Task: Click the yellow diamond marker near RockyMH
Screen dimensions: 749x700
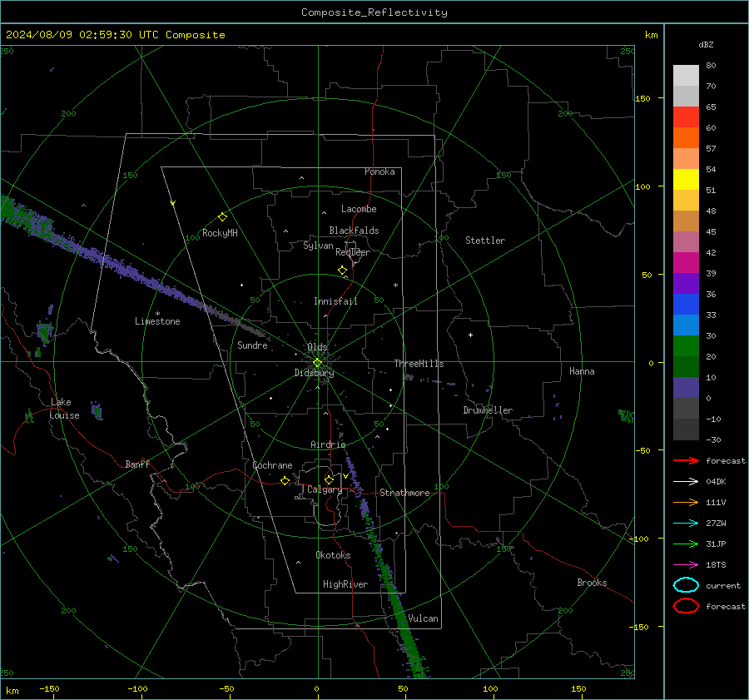Action: [x=222, y=217]
